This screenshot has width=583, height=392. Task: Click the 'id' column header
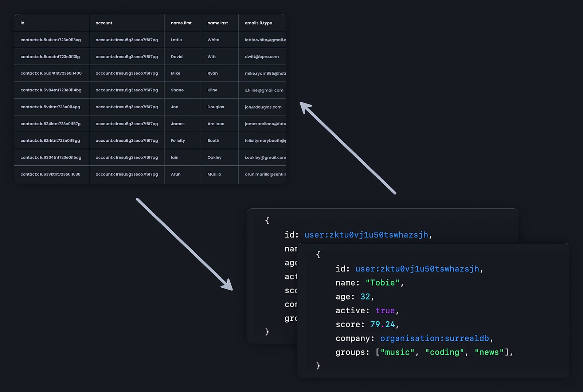(x=23, y=23)
